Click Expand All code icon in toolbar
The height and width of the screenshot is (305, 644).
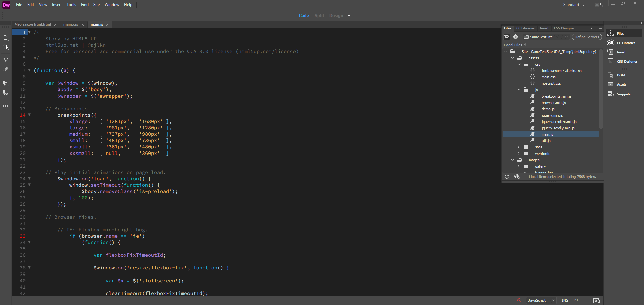point(6,60)
